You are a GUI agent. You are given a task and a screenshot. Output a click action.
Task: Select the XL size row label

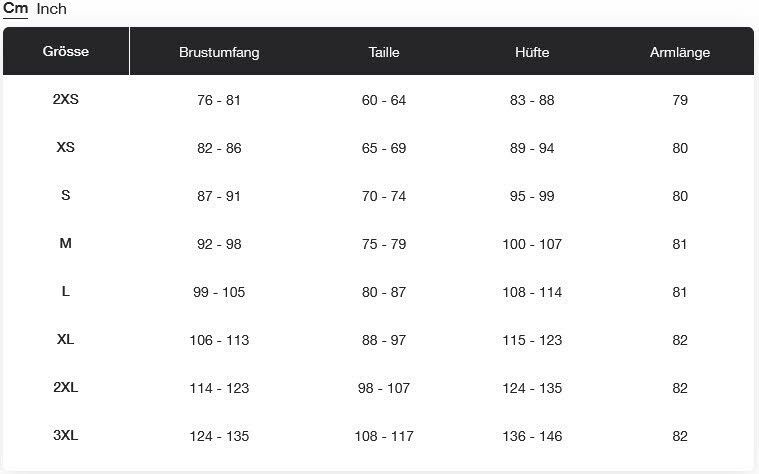coord(66,339)
